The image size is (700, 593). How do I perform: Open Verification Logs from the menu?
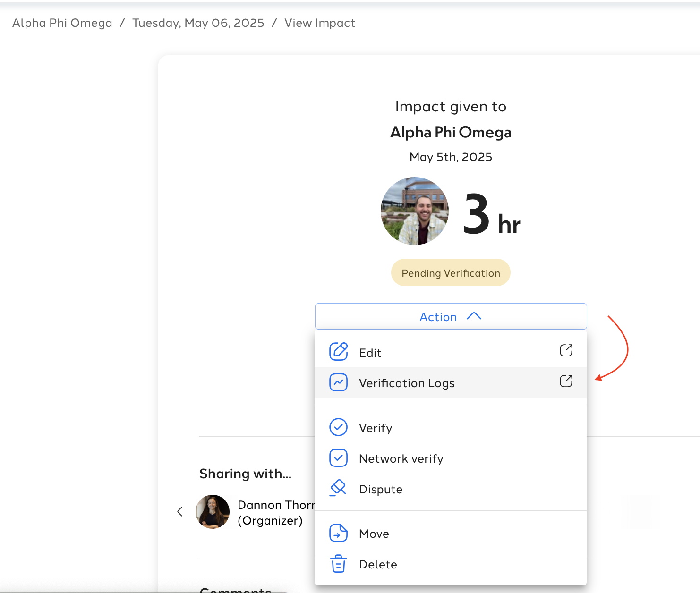[451, 382]
